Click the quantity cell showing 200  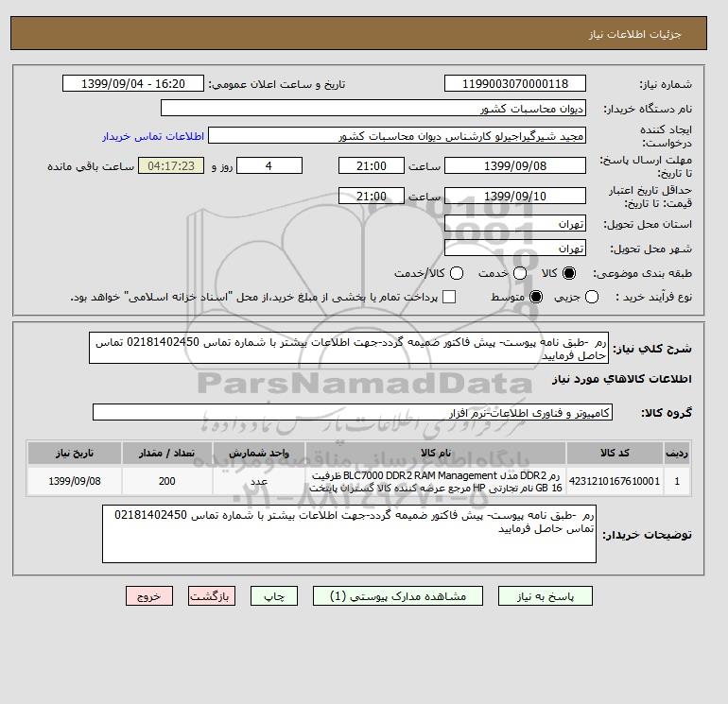tap(167, 481)
